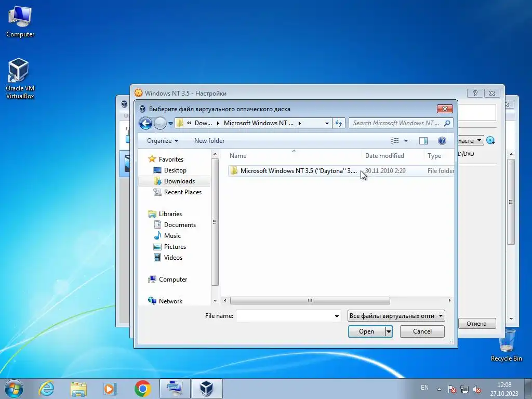Open Windows Media Player from taskbar
Screen dimensions: 532x399
click(x=110, y=389)
